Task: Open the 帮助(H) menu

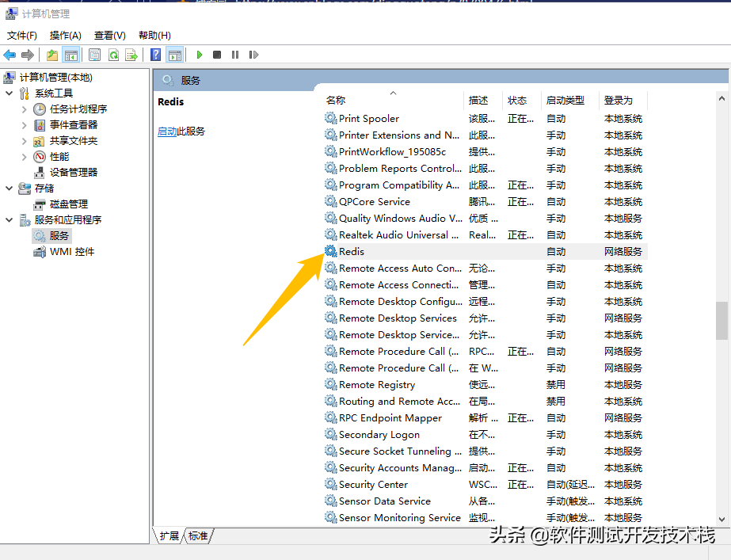Action: point(154,36)
